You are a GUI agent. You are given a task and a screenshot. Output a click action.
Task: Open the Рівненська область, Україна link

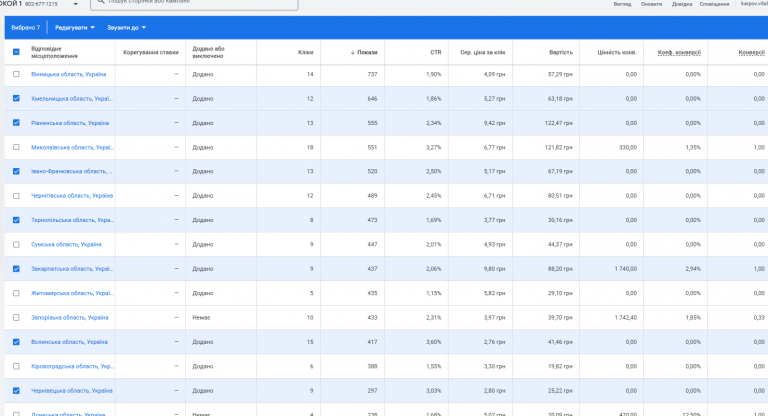tap(70, 123)
